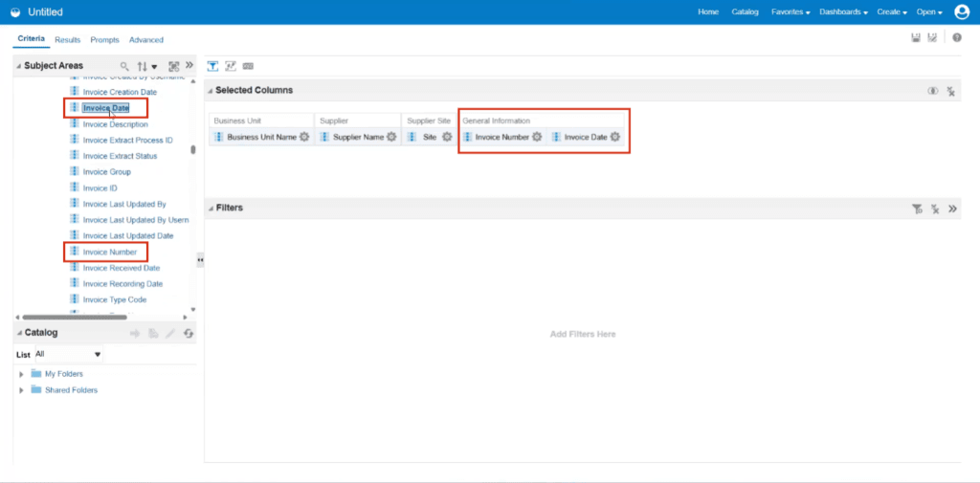Collapse the Selected Columns section
The image size is (980, 483).
[211, 91]
